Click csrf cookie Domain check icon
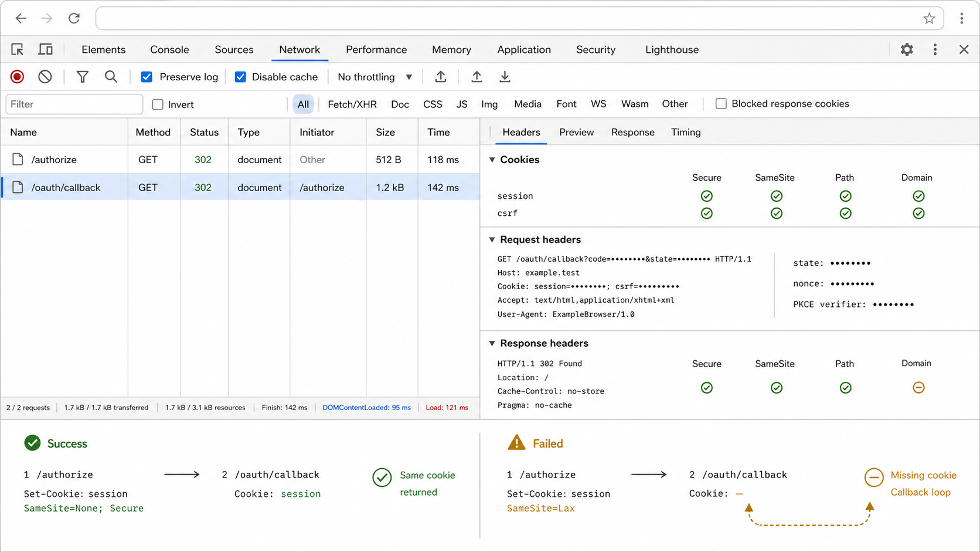Screen dimensions: 980x552 [x=918, y=214]
